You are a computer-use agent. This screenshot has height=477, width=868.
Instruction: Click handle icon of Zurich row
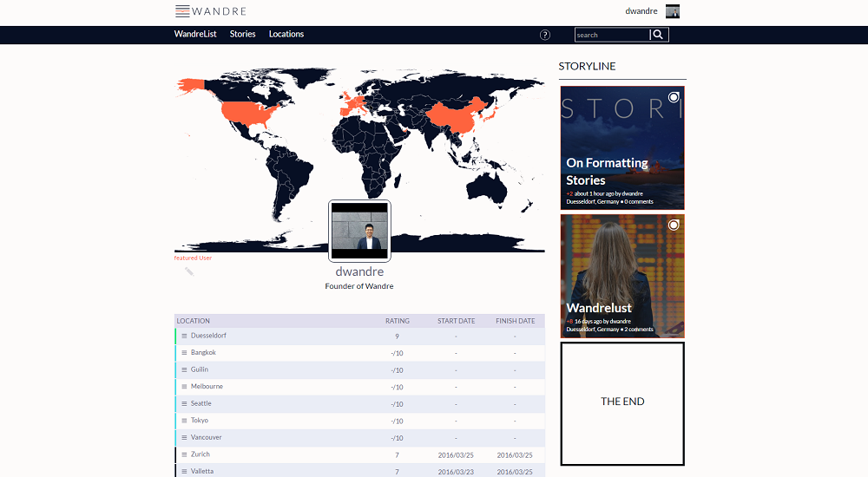point(184,454)
